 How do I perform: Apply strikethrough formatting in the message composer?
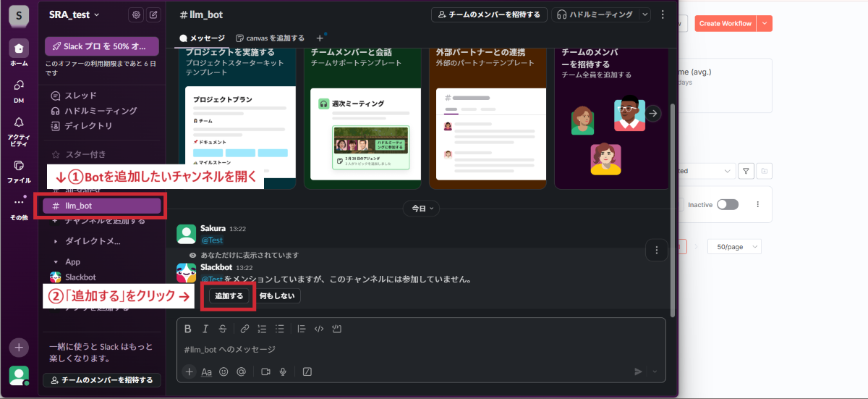click(x=223, y=329)
